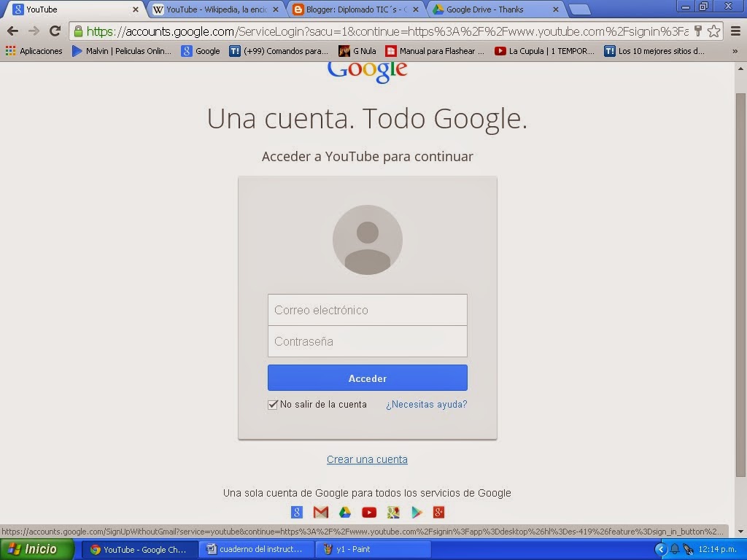Click the saved-password key icon in address bar

698,31
